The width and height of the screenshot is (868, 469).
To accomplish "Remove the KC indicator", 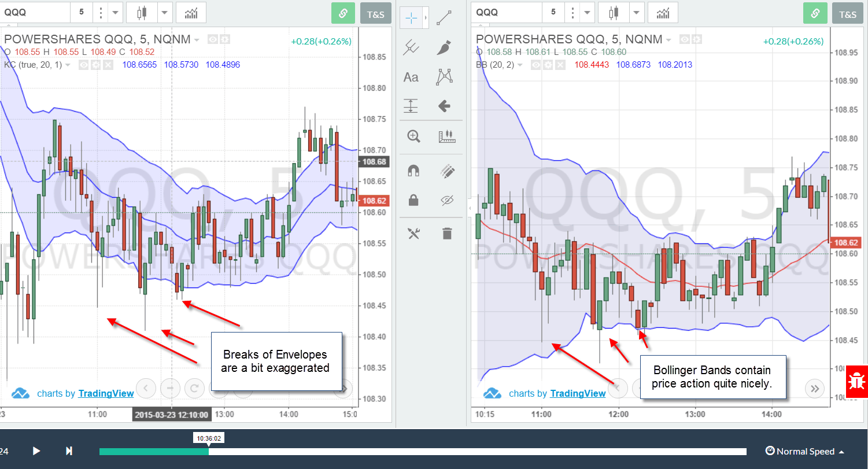I will point(108,65).
